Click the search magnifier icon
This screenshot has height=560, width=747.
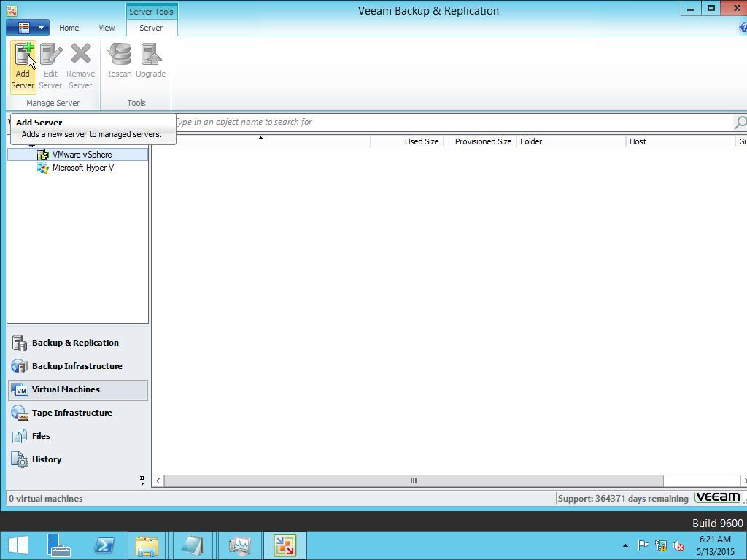(x=740, y=122)
